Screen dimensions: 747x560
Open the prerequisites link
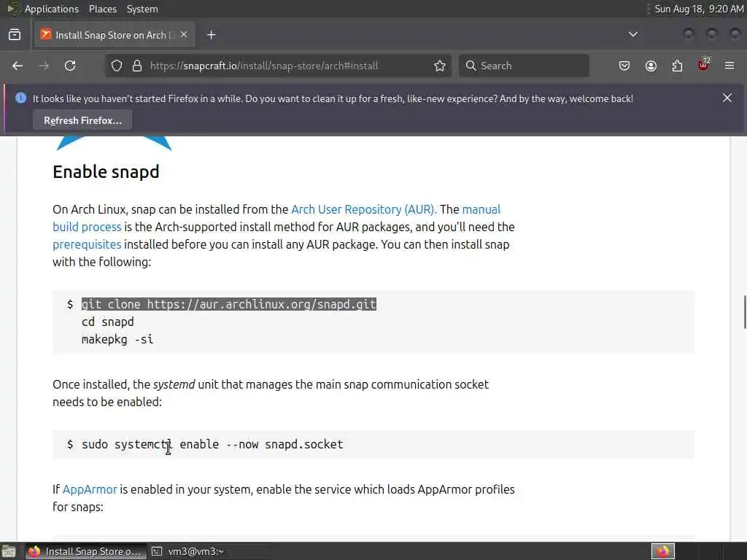coord(87,245)
